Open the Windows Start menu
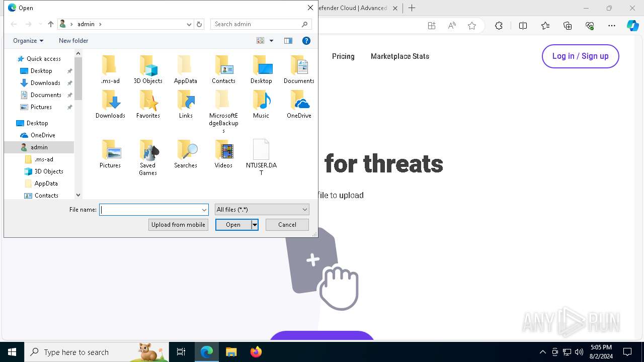 point(12,352)
